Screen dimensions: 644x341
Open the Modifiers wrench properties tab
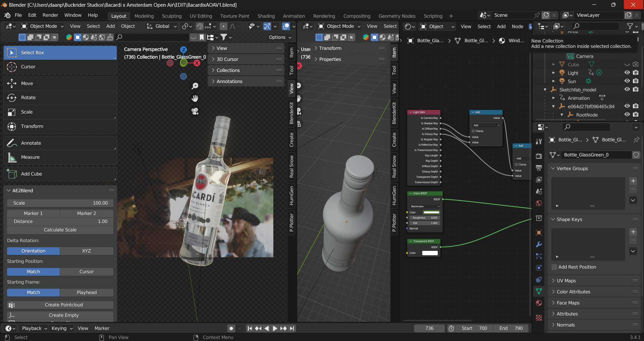click(539, 245)
